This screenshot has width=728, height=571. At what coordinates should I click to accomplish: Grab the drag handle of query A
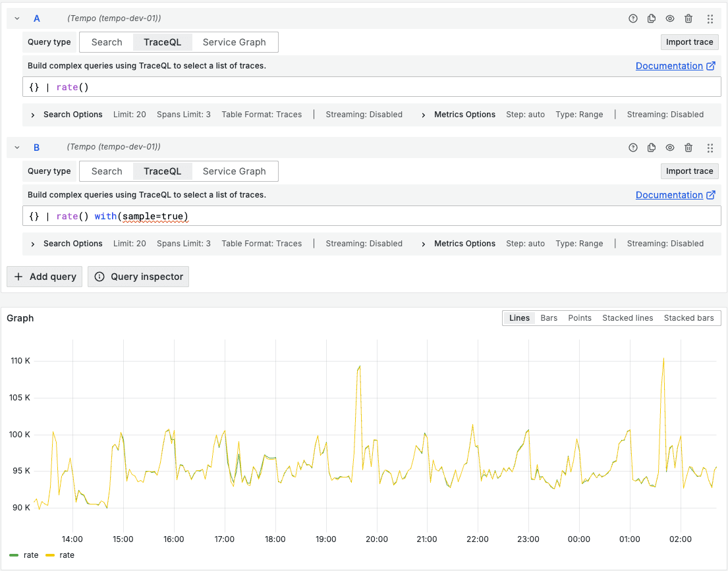tap(710, 18)
